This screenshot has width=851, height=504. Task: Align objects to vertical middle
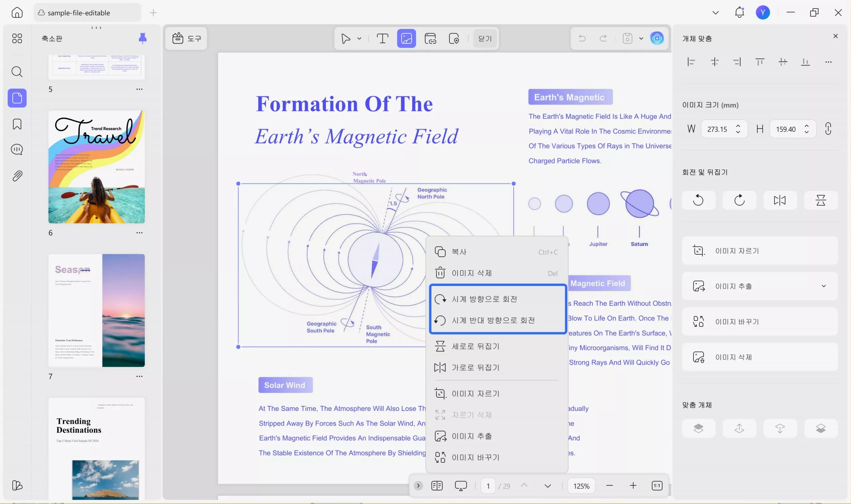pos(783,62)
